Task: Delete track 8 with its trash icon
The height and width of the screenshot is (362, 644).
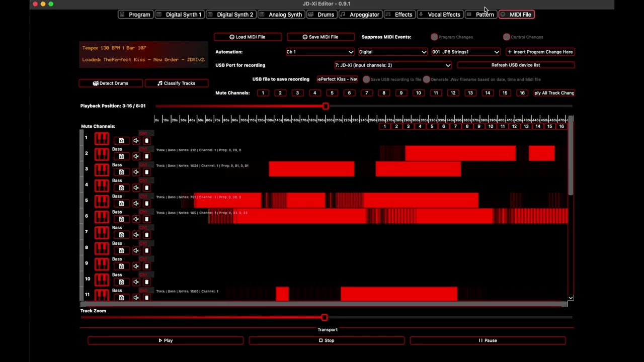Action: click(146, 250)
